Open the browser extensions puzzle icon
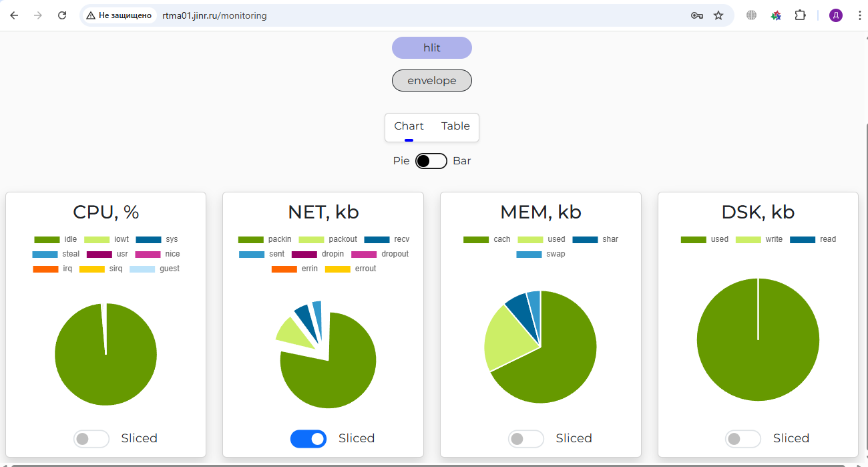The image size is (868, 467). (800, 15)
